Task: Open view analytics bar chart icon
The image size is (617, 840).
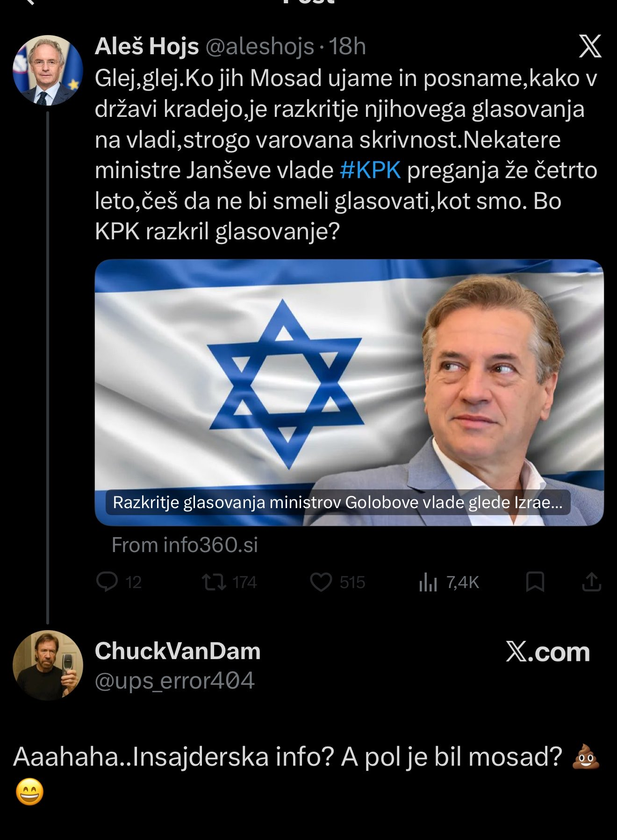Action: tap(428, 582)
